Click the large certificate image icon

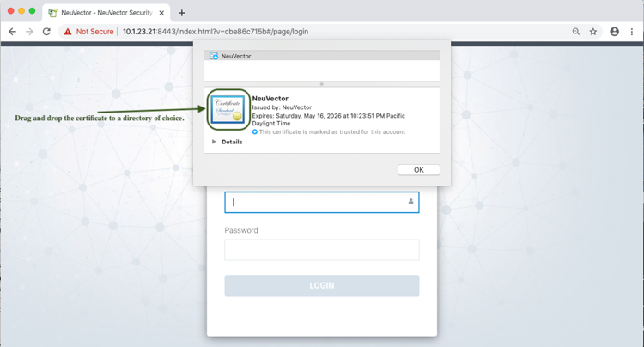point(228,110)
